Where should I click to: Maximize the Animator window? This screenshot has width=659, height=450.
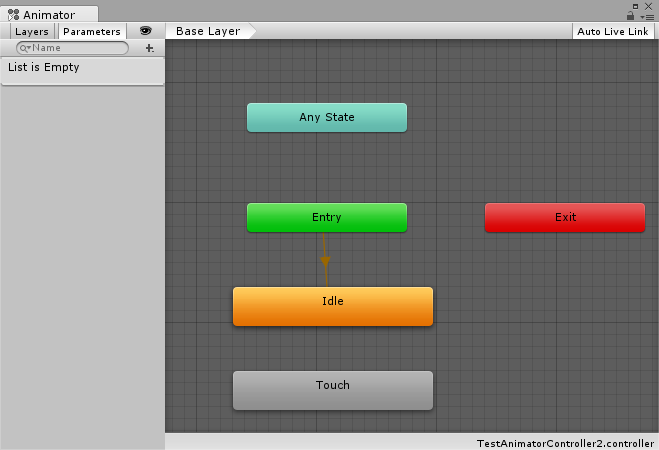(x=635, y=5)
